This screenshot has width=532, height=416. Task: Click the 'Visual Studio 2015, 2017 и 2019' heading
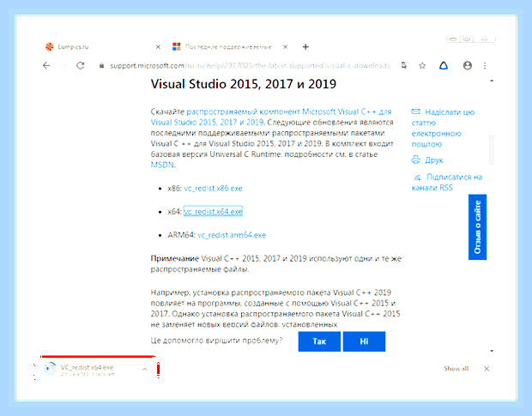[244, 84]
